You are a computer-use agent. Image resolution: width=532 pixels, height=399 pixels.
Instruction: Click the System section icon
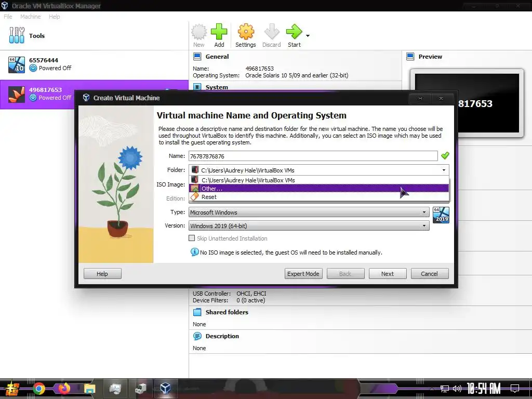point(197,87)
